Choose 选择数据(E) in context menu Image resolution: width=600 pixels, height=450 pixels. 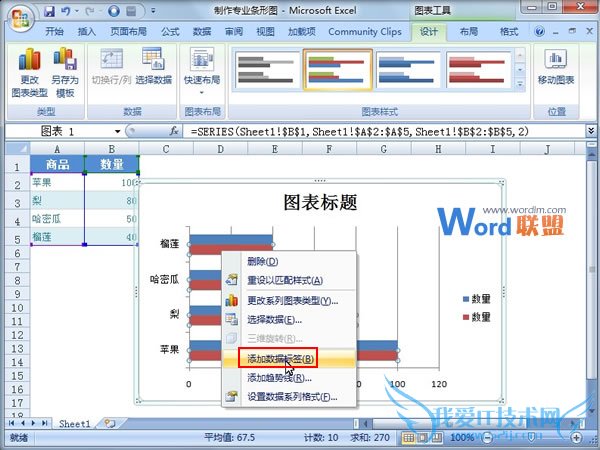tap(289, 320)
